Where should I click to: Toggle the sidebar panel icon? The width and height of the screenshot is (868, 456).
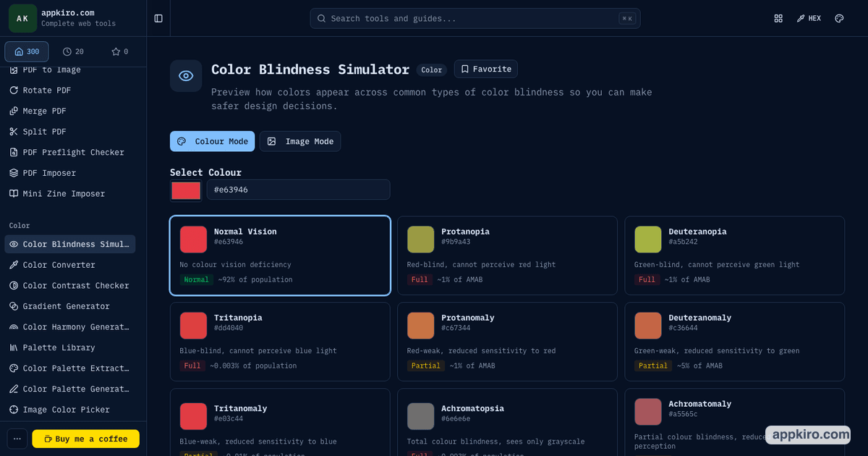click(158, 18)
